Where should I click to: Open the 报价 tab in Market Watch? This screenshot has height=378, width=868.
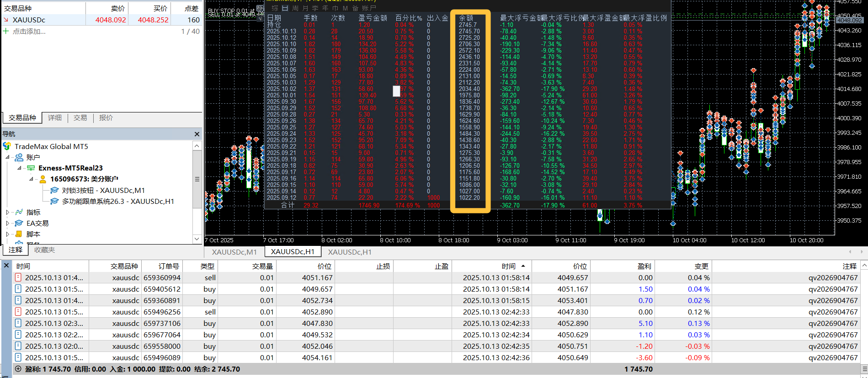pyautogui.click(x=106, y=118)
